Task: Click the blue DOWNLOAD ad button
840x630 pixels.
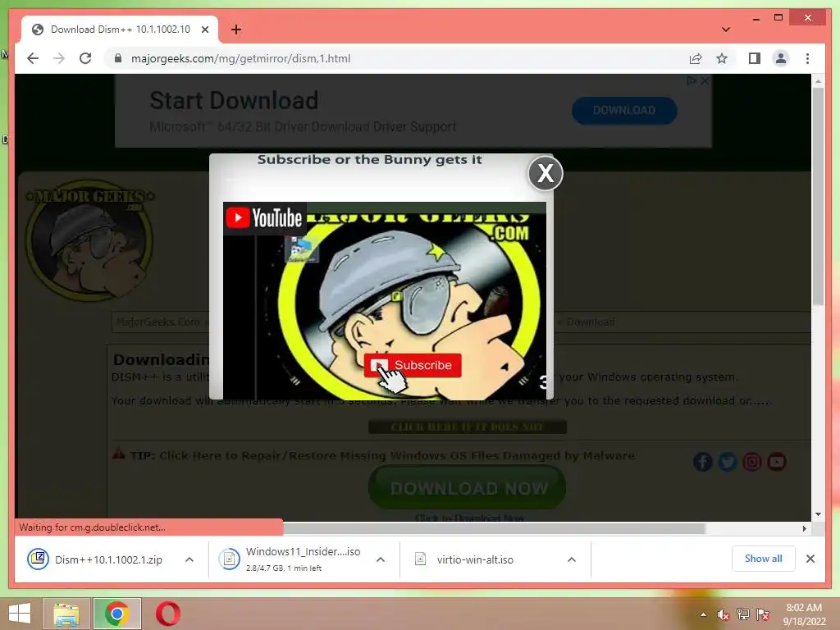Action: click(x=624, y=111)
